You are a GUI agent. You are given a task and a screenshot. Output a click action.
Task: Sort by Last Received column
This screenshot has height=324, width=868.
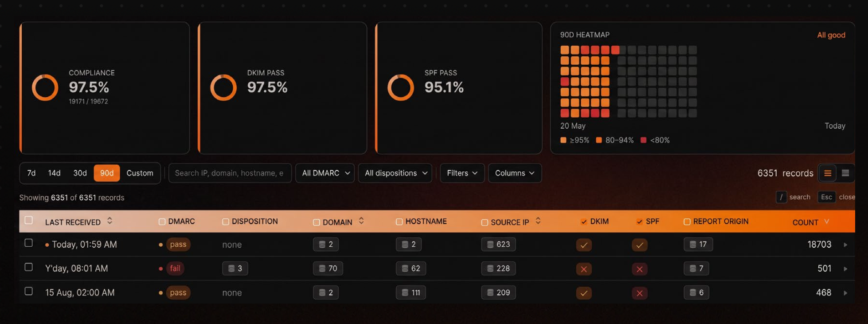[109, 221]
